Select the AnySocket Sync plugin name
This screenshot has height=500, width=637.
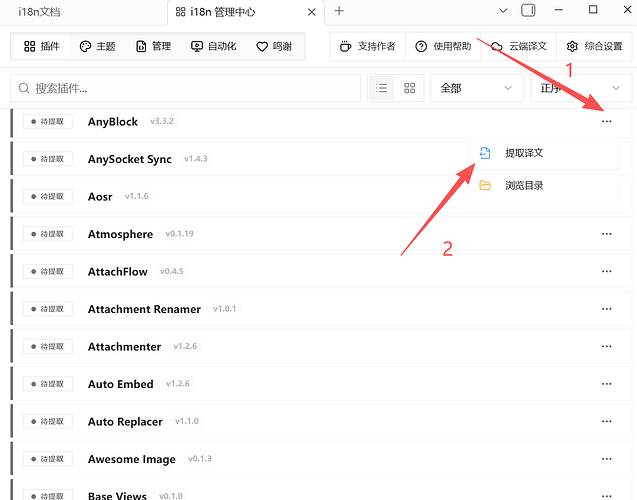tap(130, 159)
